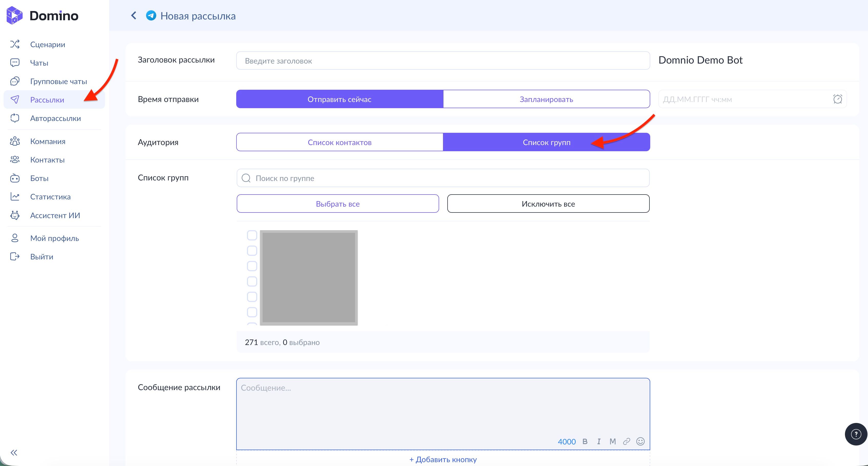Open the alarm clock date picker icon
868x466 pixels.
point(838,99)
